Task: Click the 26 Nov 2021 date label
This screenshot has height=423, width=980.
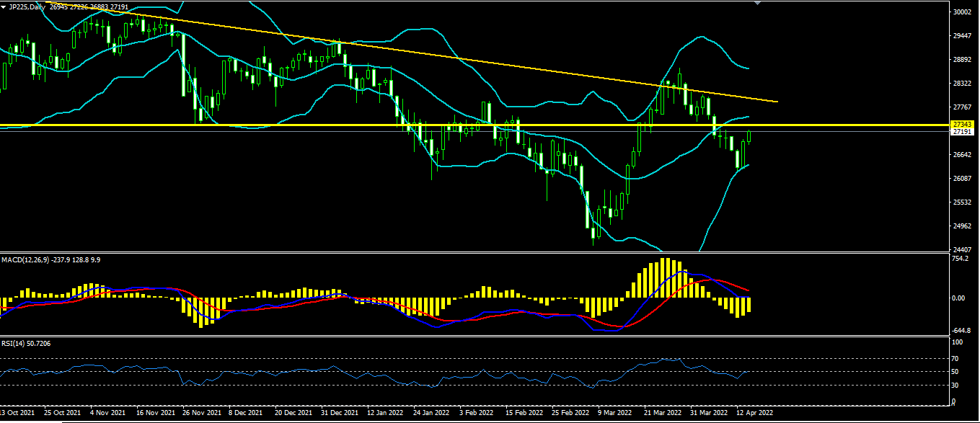Action: (202, 413)
